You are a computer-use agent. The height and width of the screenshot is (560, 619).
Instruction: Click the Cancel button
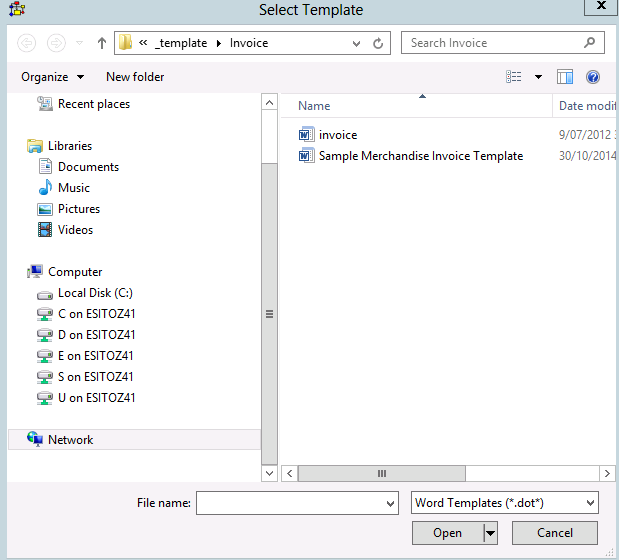coord(555,533)
